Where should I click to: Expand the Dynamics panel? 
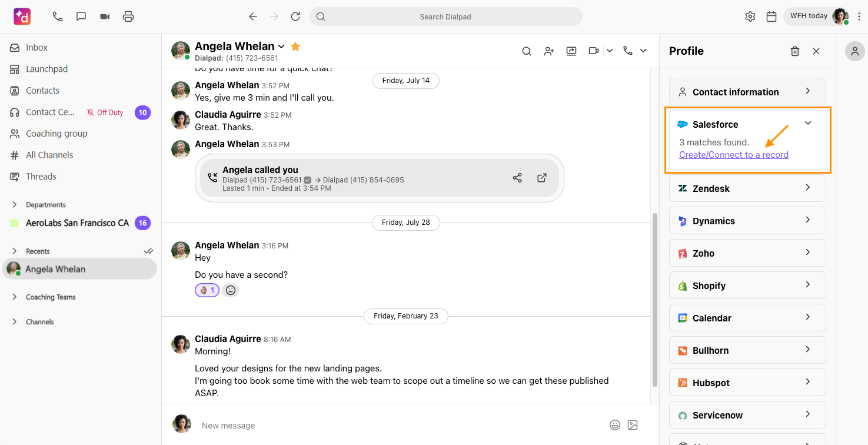(x=747, y=221)
